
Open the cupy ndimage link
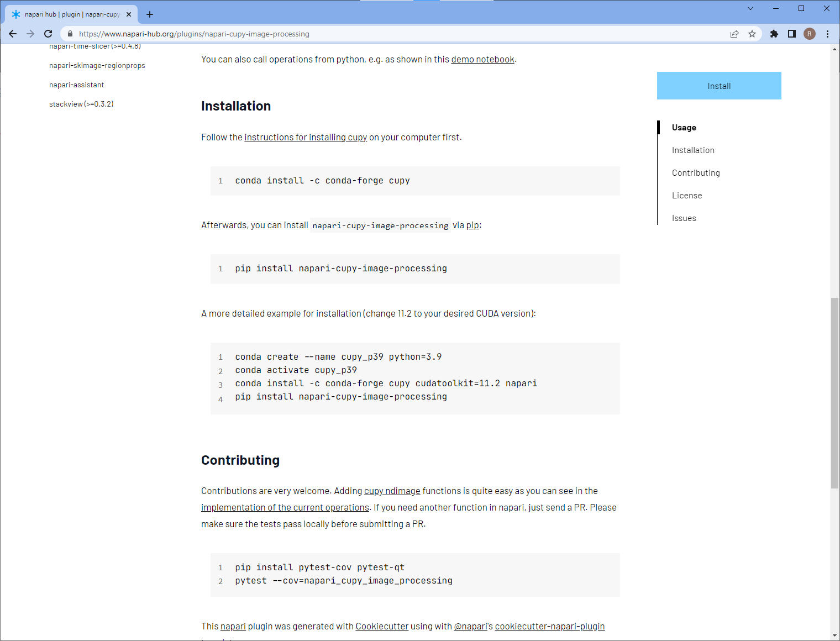click(392, 491)
